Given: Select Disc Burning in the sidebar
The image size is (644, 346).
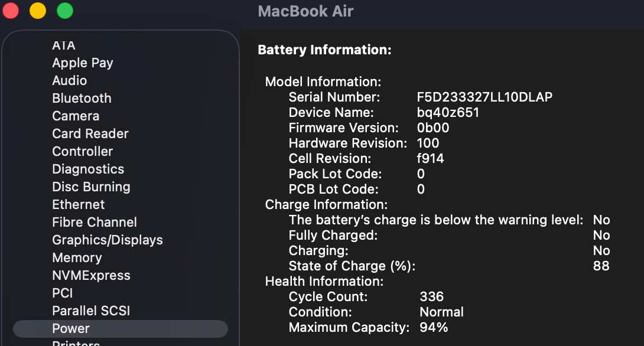Looking at the screenshot, I should coord(91,187).
